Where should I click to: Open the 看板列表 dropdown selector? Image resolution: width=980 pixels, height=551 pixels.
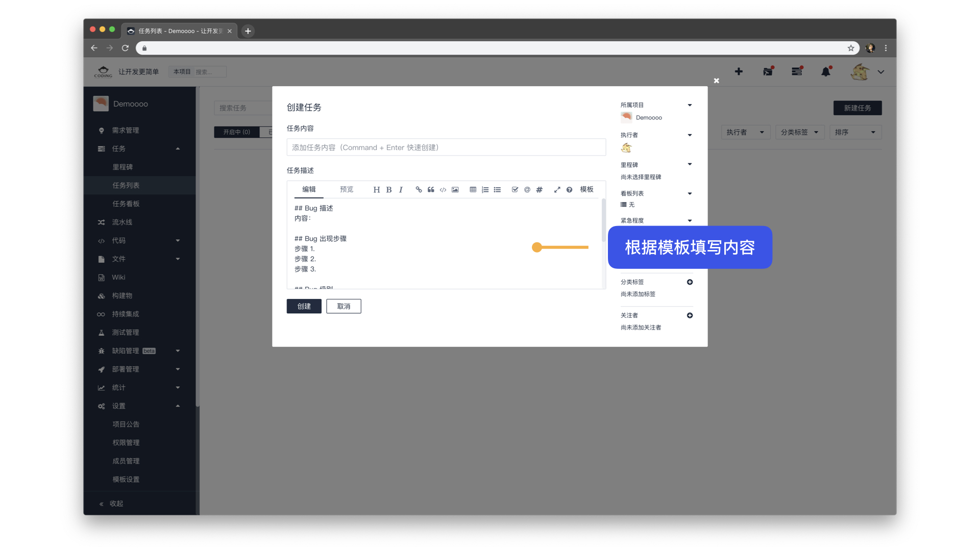pyautogui.click(x=690, y=193)
